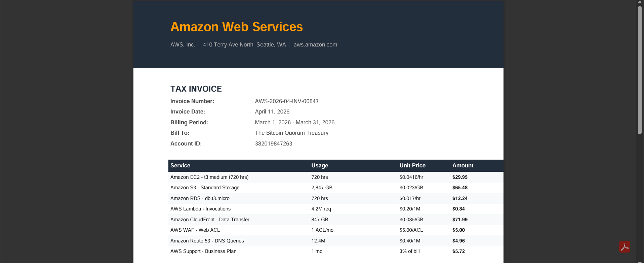Viewport: 644px width, 263px height.
Task: Click billing period March 1 - March 31 value
Action: [x=295, y=123]
